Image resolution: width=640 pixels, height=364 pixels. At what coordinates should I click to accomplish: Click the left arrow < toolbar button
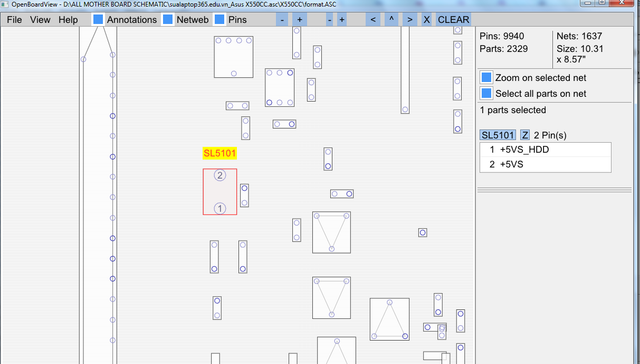pos(373,20)
